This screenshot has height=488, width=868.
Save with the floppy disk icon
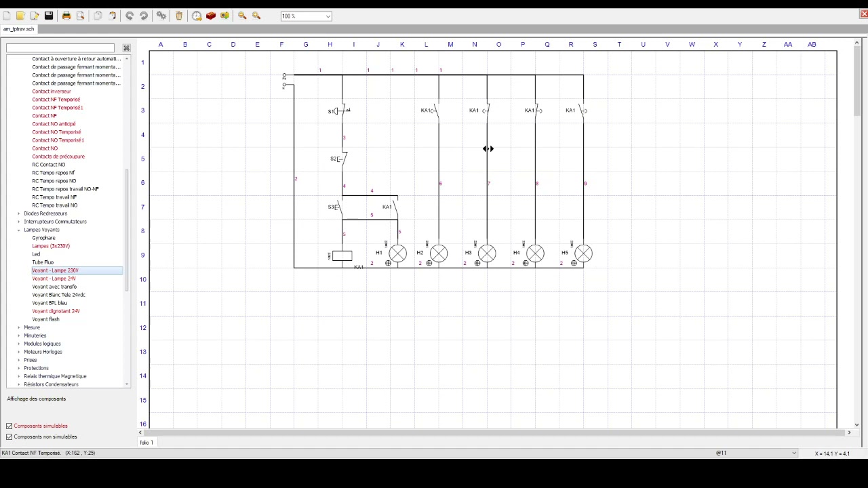[x=49, y=16]
